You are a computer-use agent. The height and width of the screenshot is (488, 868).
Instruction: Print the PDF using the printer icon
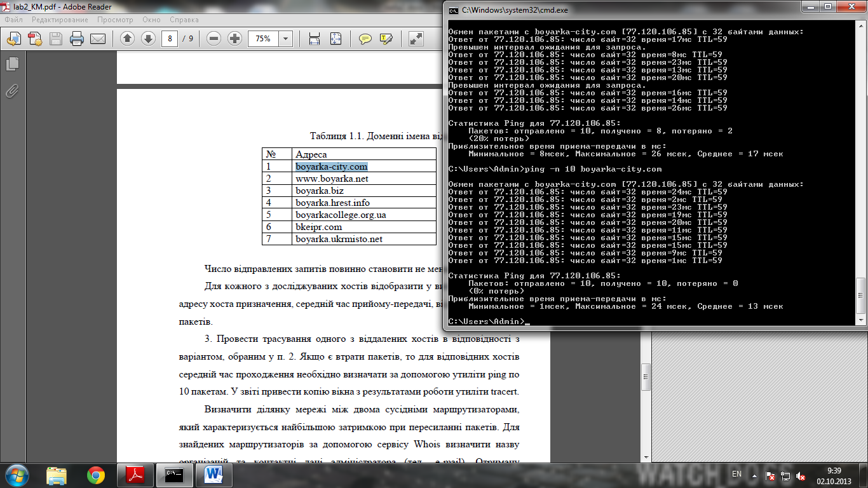pyautogui.click(x=77, y=39)
